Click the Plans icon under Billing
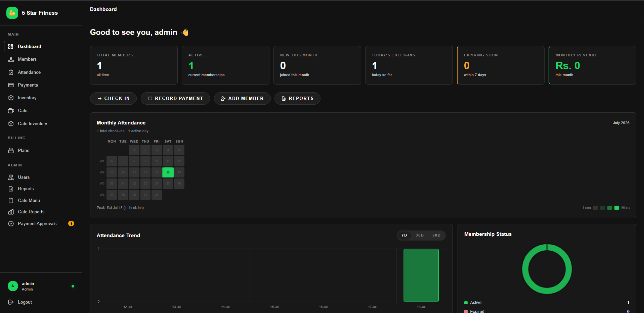 (11, 150)
